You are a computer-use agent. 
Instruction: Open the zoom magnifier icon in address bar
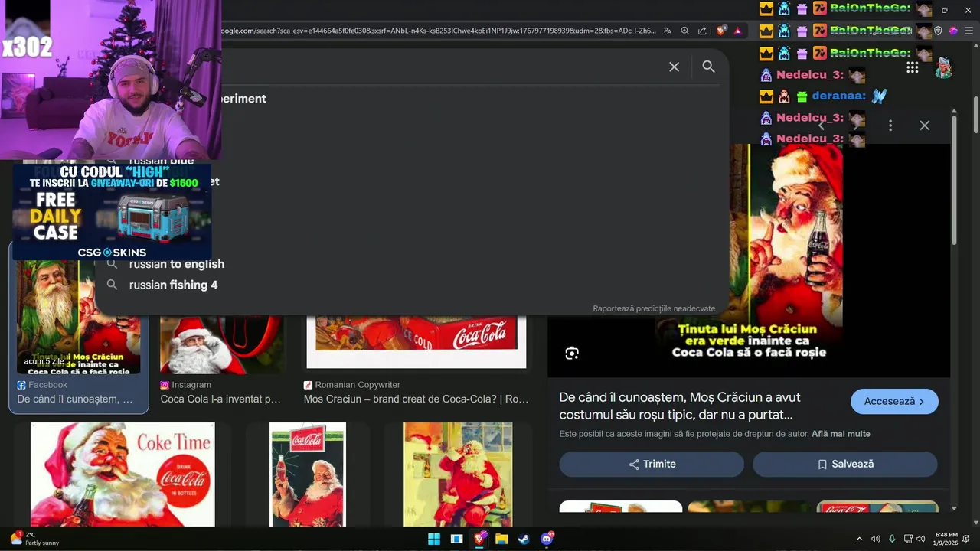[x=684, y=31]
